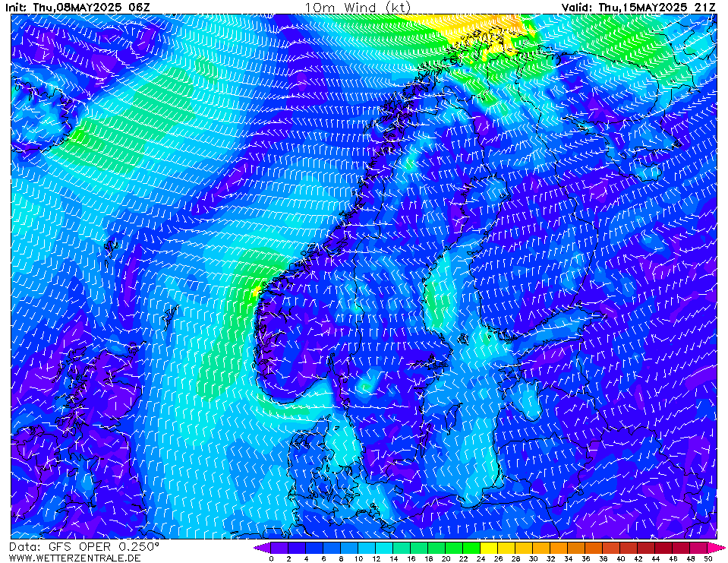Click the "30" scale label
The image size is (728, 563).
[x=533, y=558]
